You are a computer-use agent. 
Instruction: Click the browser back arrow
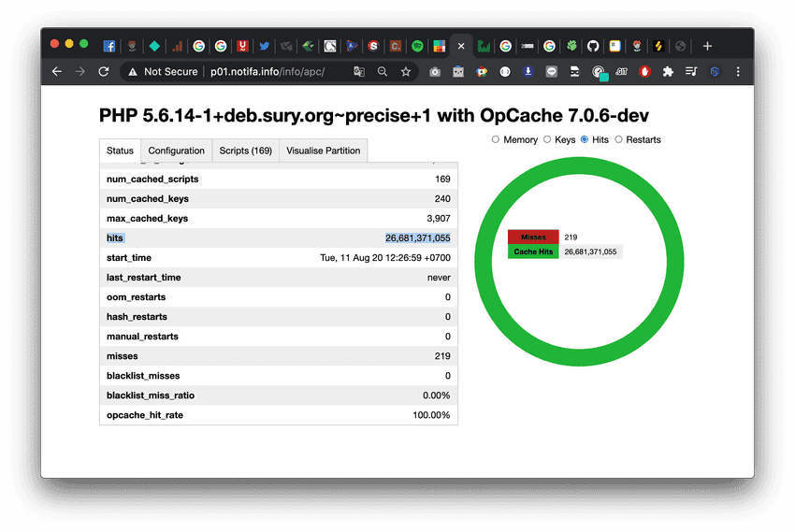(57, 72)
